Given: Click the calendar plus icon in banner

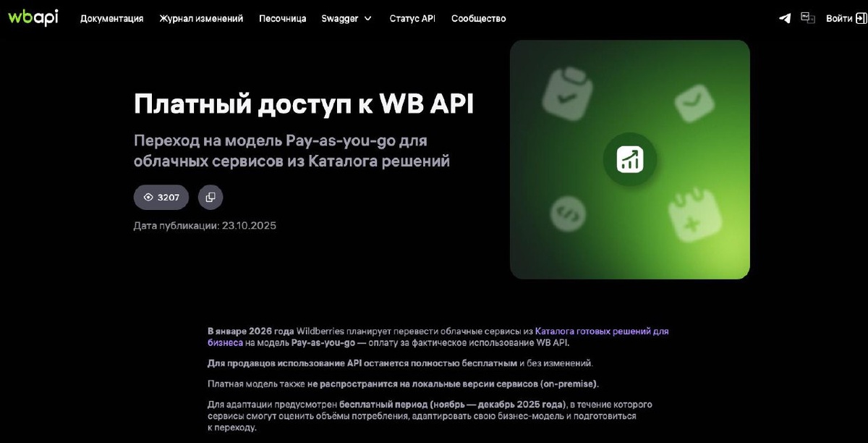Looking at the screenshot, I should point(694,215).
